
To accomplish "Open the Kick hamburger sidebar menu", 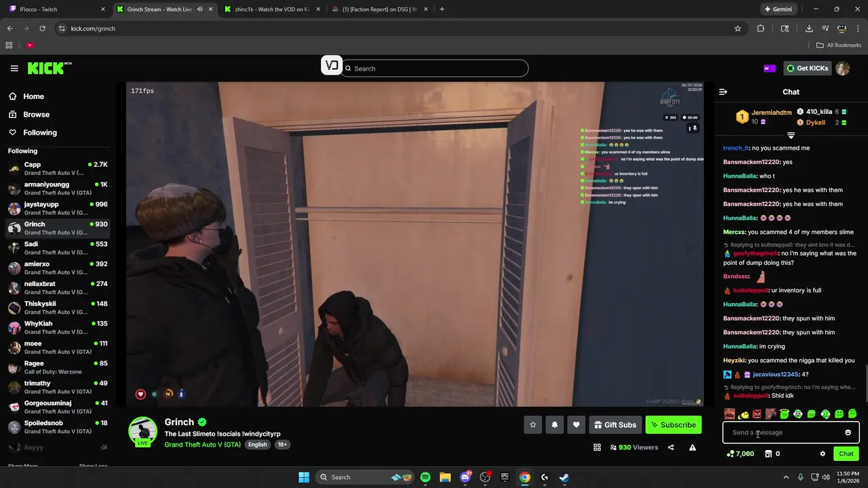I will coord(14,68).
